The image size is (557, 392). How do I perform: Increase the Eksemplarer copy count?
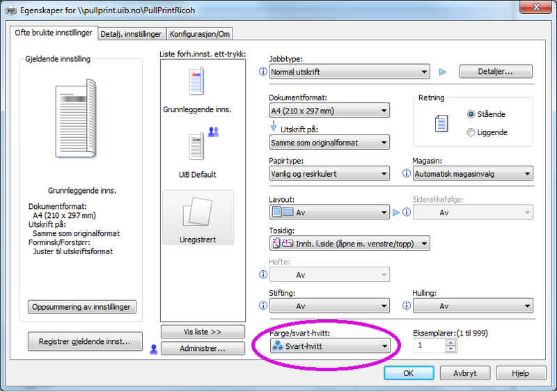pyautogui.click(x=450, y=342)
